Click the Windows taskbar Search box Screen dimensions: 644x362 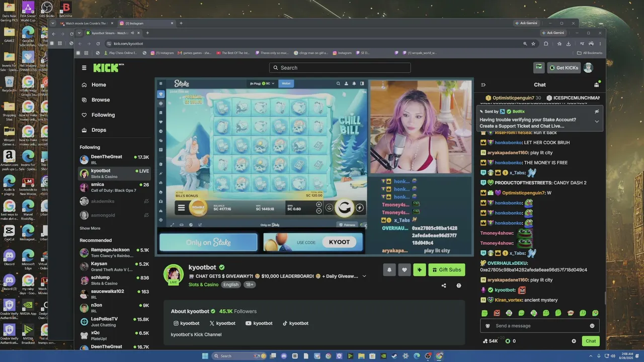coord(236,356)
